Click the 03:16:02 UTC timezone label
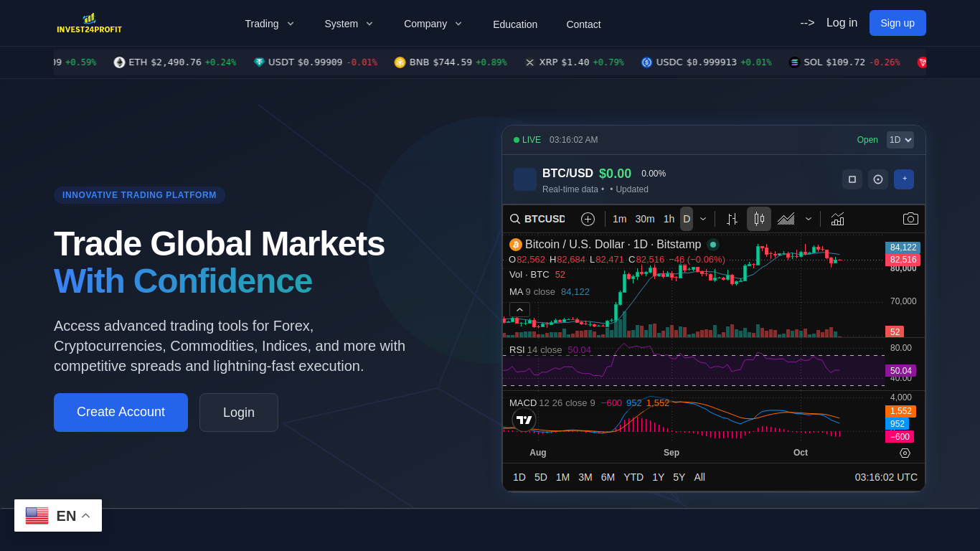The width and height of the screenshot is (980, 551). (886, 477)
